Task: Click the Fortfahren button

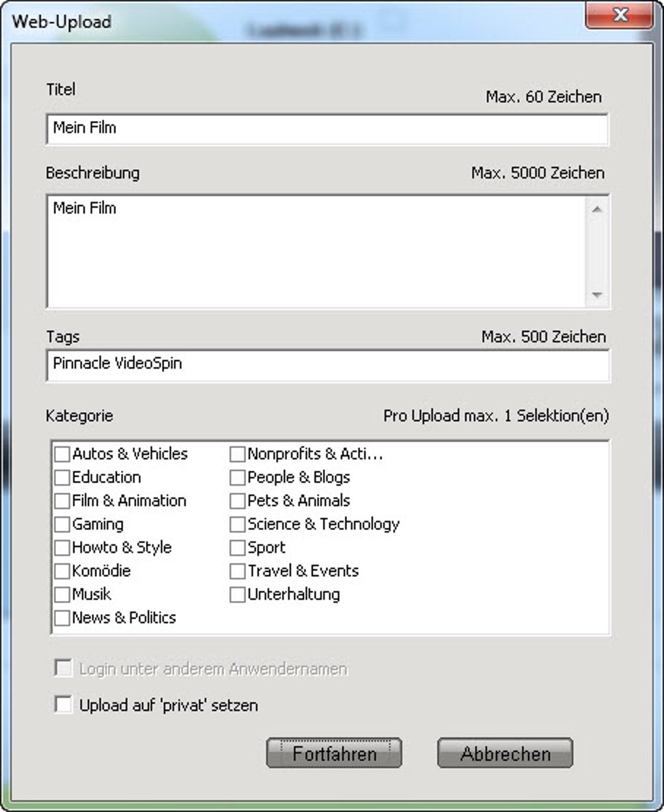Action: (334, 753)
